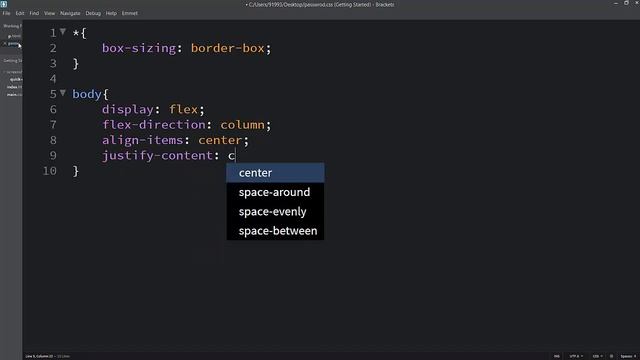The image size is (640, 360).
Task: Toggle INS insert mode in status bar
Action: [x=557, y=356]
